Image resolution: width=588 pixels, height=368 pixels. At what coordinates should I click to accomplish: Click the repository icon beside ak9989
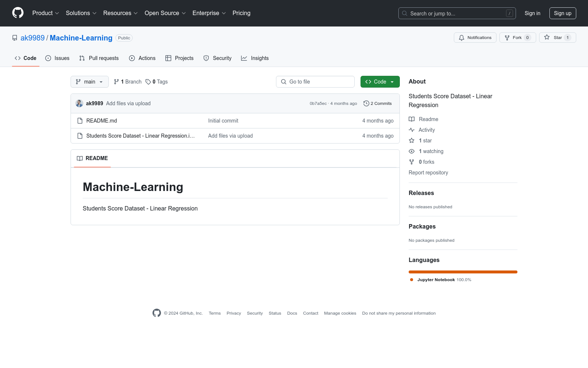tap(15, 38)
